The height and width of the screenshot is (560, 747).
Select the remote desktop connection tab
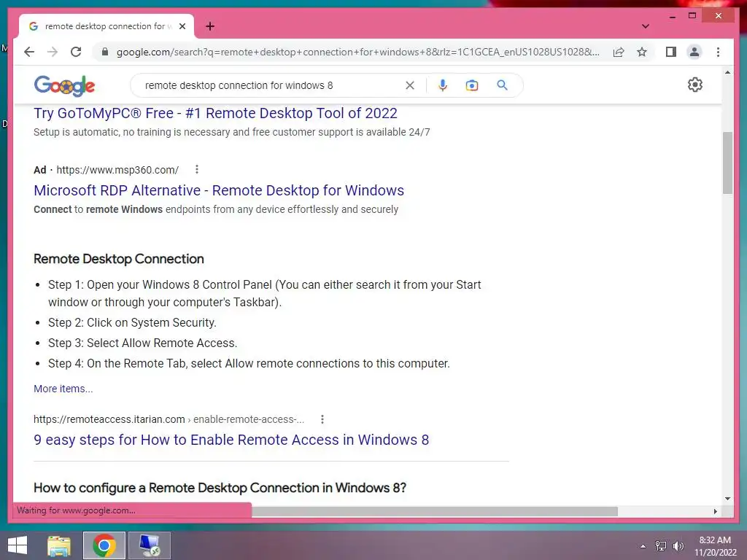(x=106, y=26)
